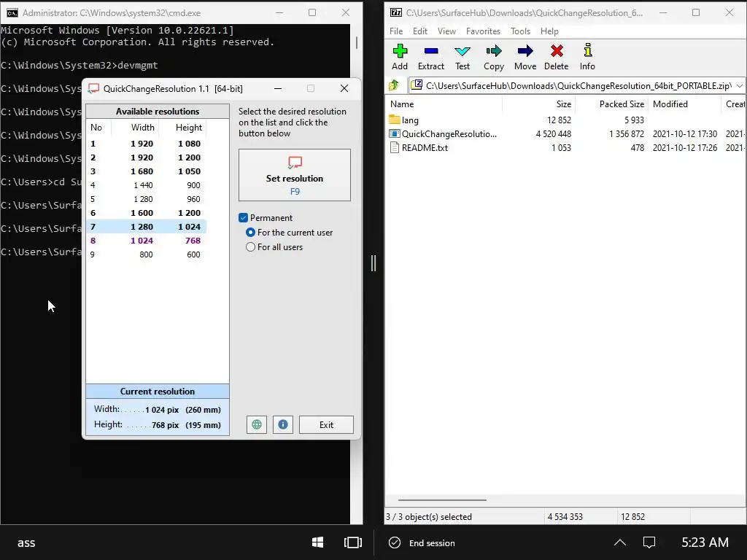Show hidden tray icons chevron
747x560 pixels.
pos(620,542)
